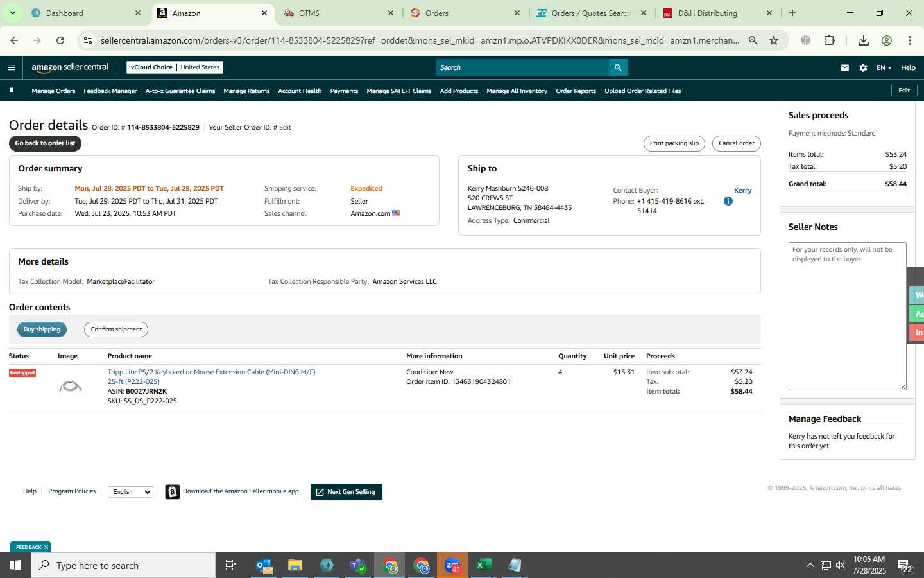Viewport: 924px width, 578px height.
Task: Click into the Seller Notes text area
Action: [x=847, y=316]
